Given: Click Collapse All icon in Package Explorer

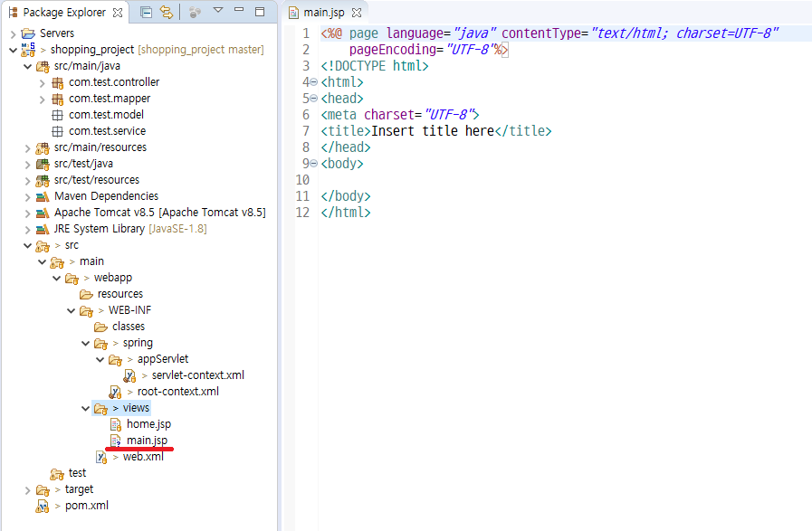Looking at the screenshot, I should pos(146,13).
